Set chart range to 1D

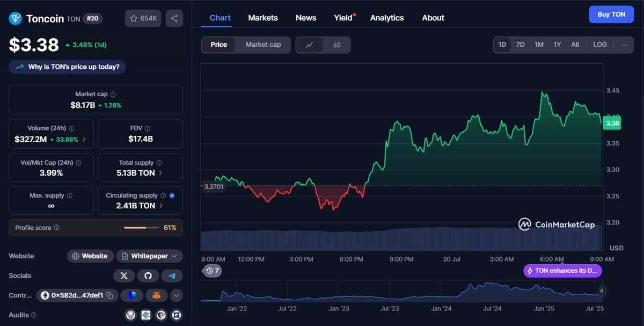pos(502,45)
